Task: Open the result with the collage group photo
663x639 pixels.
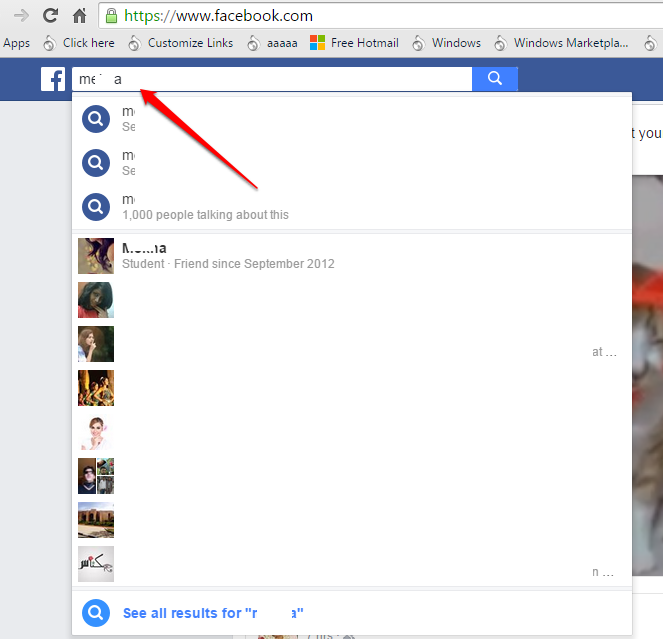Action: pyautogui.click(x=352, y=476)
